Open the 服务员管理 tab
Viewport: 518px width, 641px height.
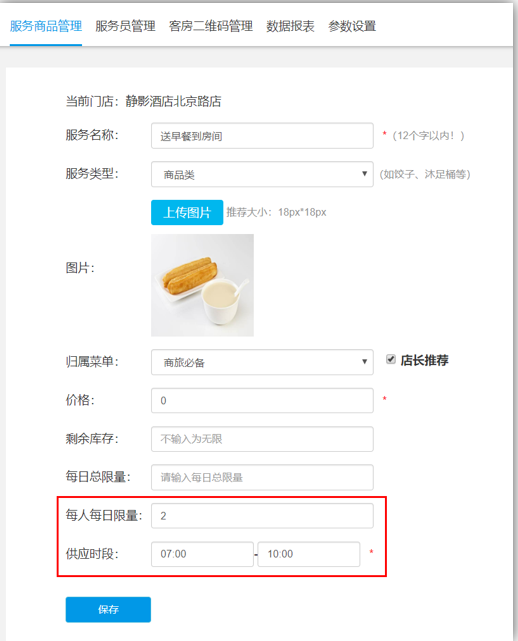(x=125, y=27)
